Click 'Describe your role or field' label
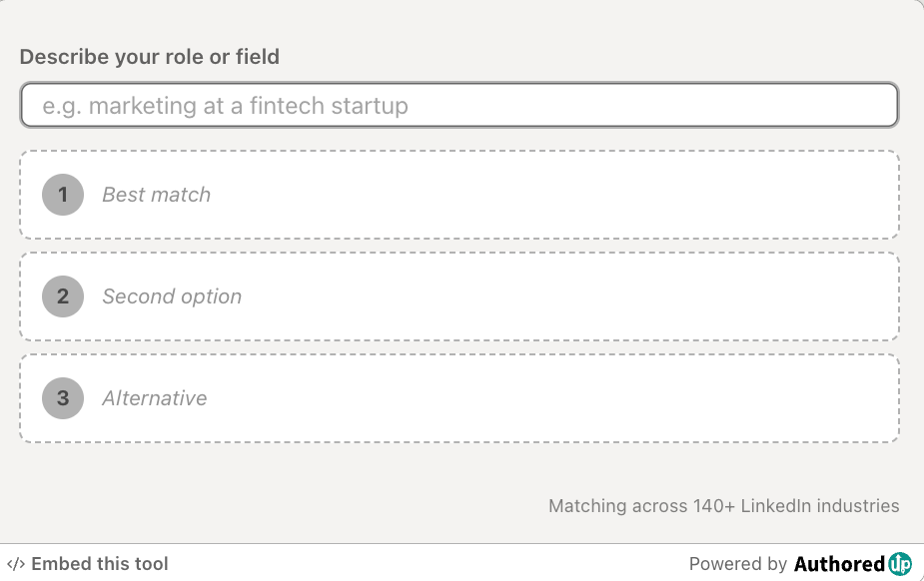Screen dimensions: 924x581 point(150,57)
